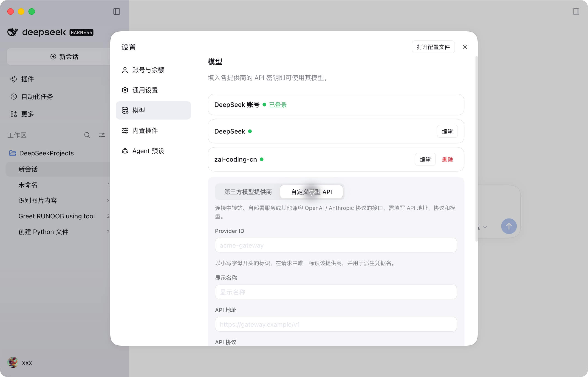Delete the zai-coding-cn provider
The width and height of the screenshot is (588, 377).
(x=447, y=159)
